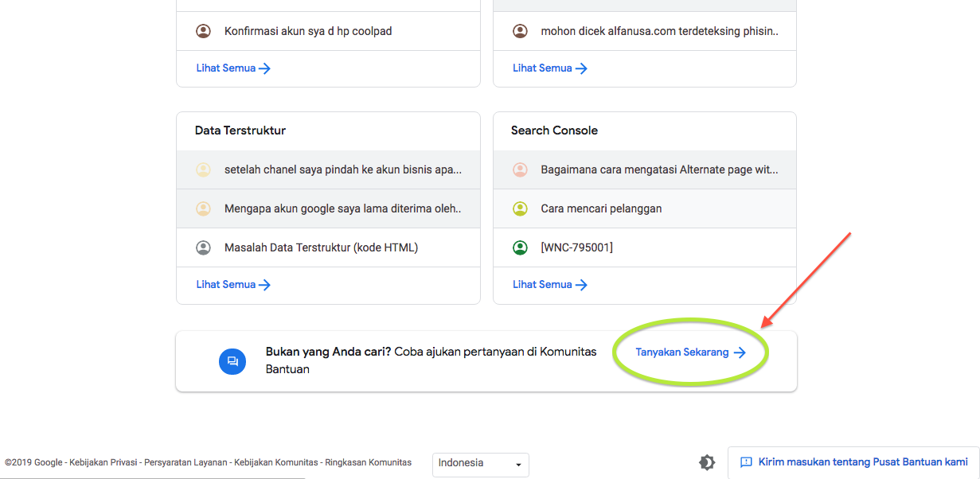The image size is (980, 479).
Task: Click avatar beside alfanusa.com phishing post
Action: (520, 31)
